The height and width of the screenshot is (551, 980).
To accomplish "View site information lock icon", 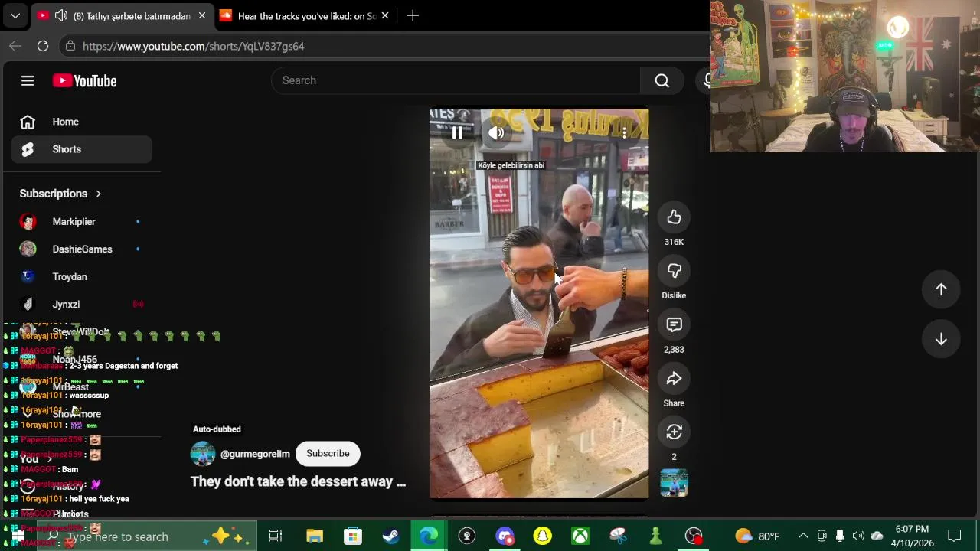I will 70,46.
